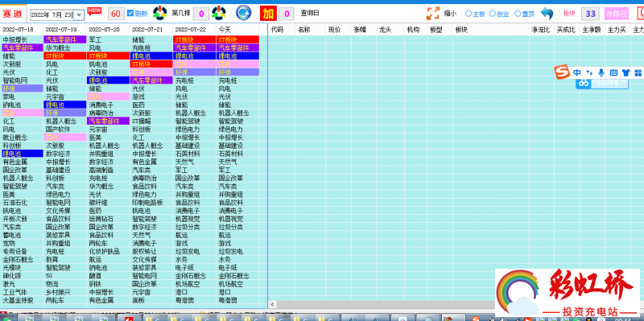The height and width of the screenshot is (321, 644).
Task: Select the 创业 radio button
Action: 492,14
